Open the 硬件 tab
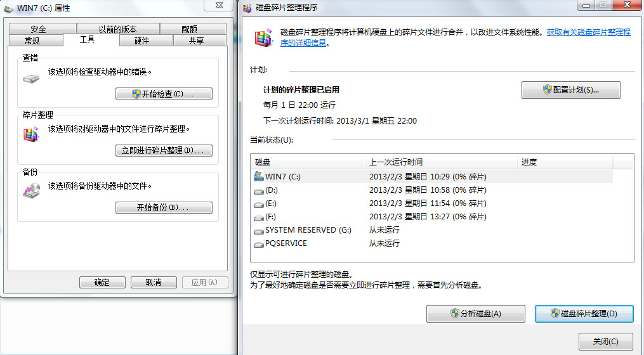This screenshot has height=355, width=644. [146, 41]
